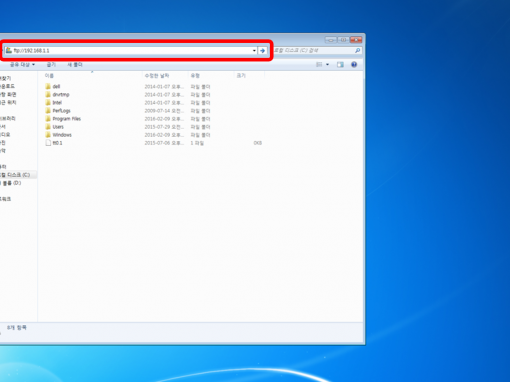Open the share-with toolbar dropdown
510x382 pixels.
[x=22, y=64]
